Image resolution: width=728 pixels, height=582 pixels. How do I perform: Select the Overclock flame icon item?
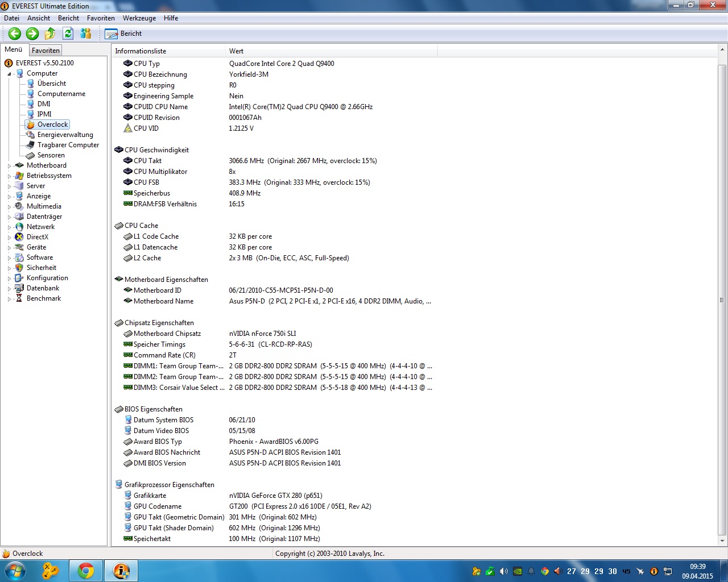[x=31, y=124]
